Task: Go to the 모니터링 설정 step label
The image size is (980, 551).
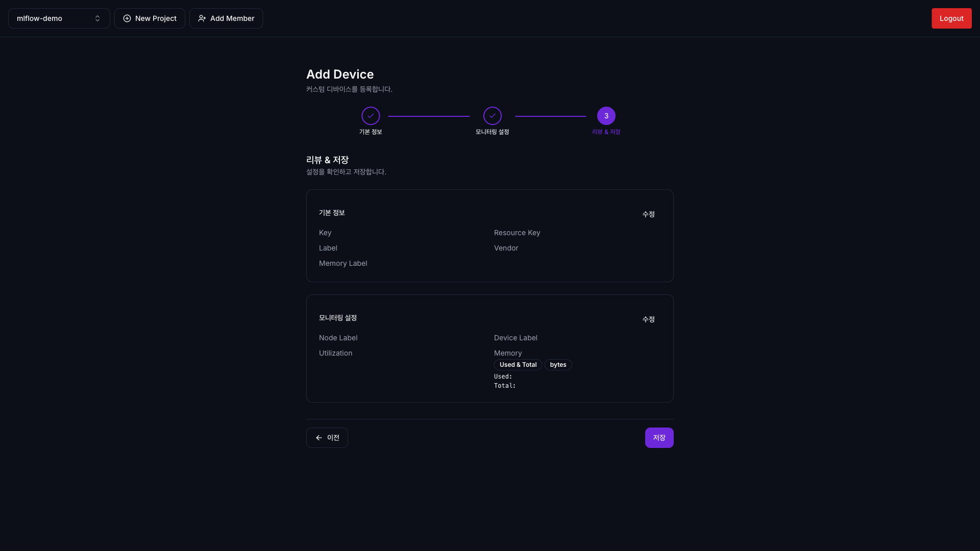Action: coord(493,132)
